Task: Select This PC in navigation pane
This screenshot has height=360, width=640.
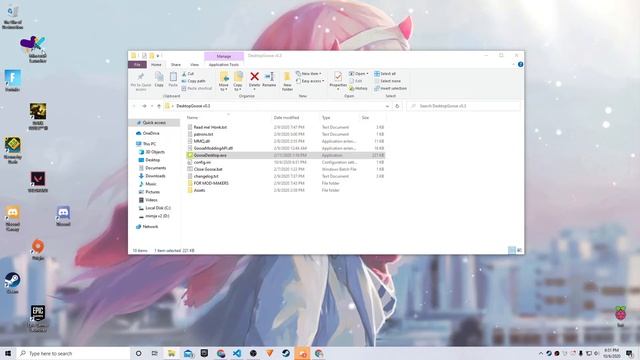Action: [146, 144]
